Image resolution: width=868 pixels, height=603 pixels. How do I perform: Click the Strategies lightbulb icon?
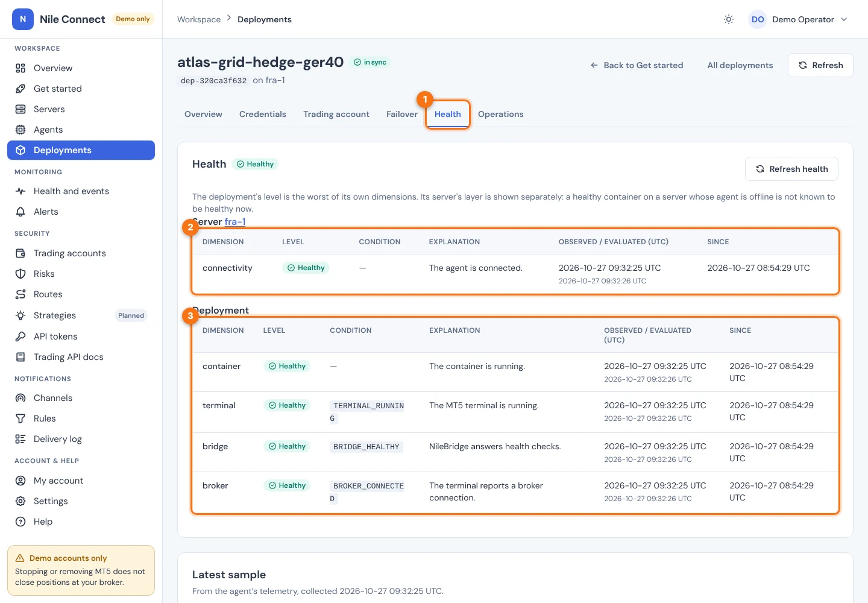click(20, 315)
